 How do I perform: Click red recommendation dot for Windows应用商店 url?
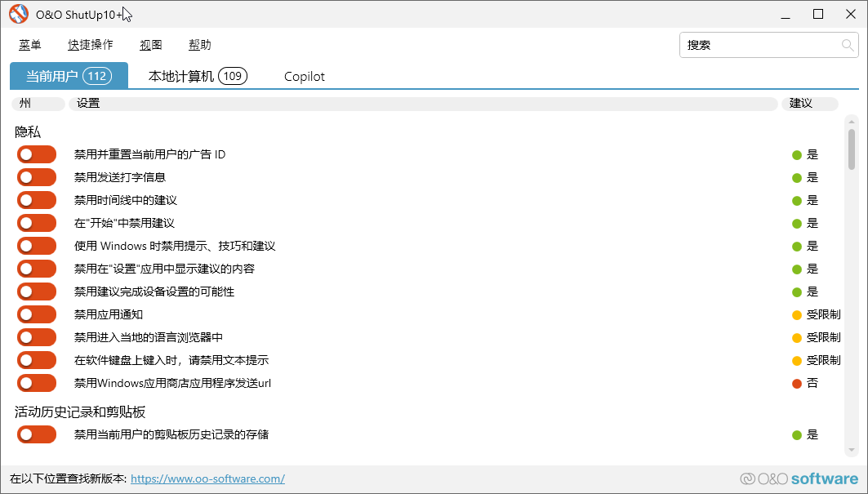click(x=796, y=383)
